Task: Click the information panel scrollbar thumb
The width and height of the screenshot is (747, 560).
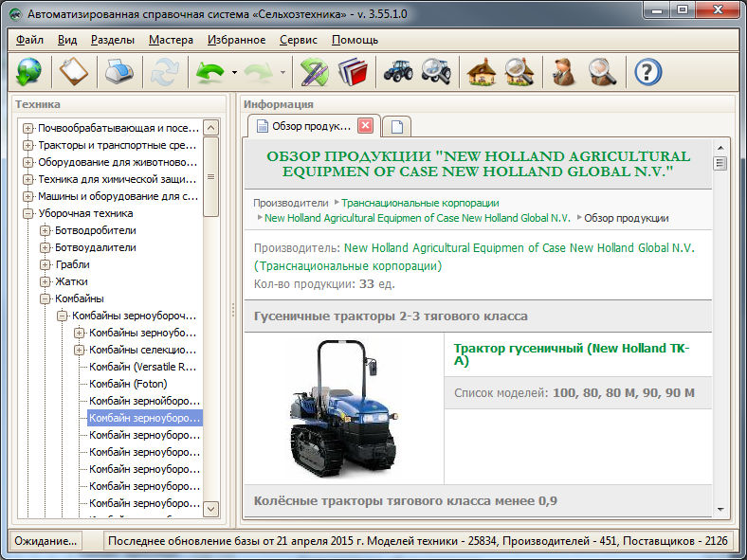Action: pos(720,163)
